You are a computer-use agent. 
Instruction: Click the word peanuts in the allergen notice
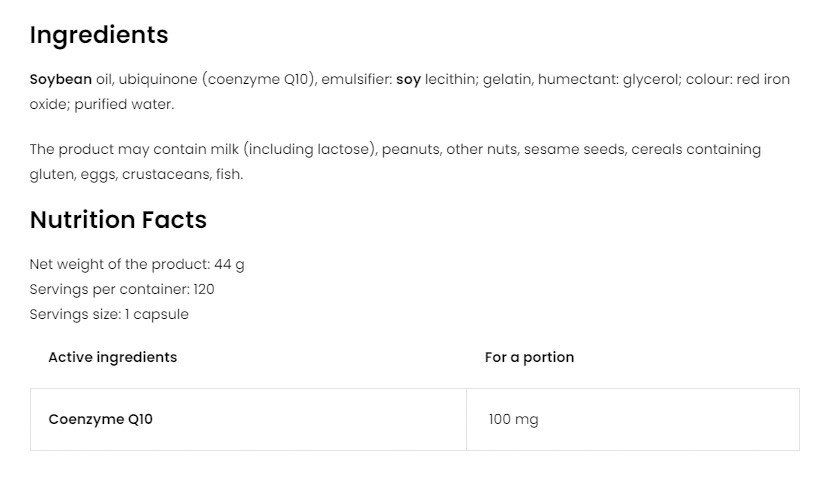(408, 149)
